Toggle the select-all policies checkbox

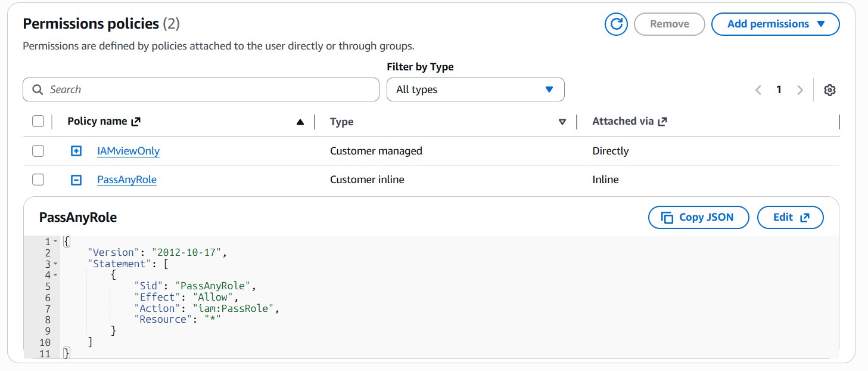pyautogui.click(x=38, y=122)
